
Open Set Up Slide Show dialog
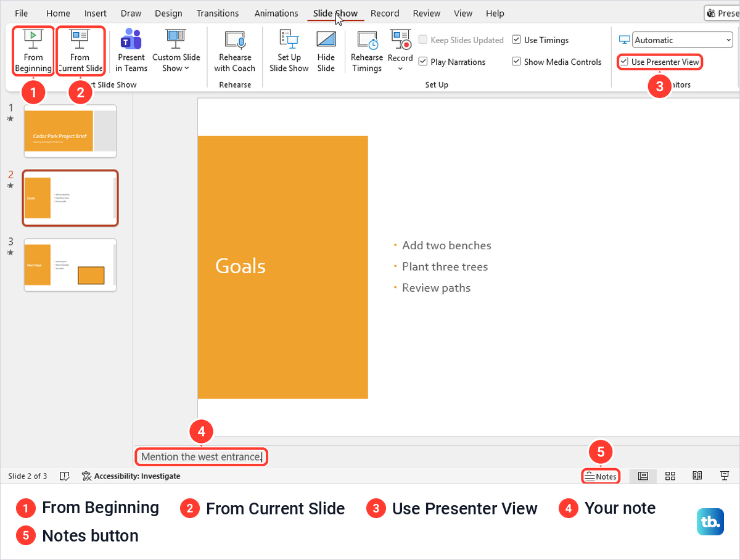click(x=289, y=51)
